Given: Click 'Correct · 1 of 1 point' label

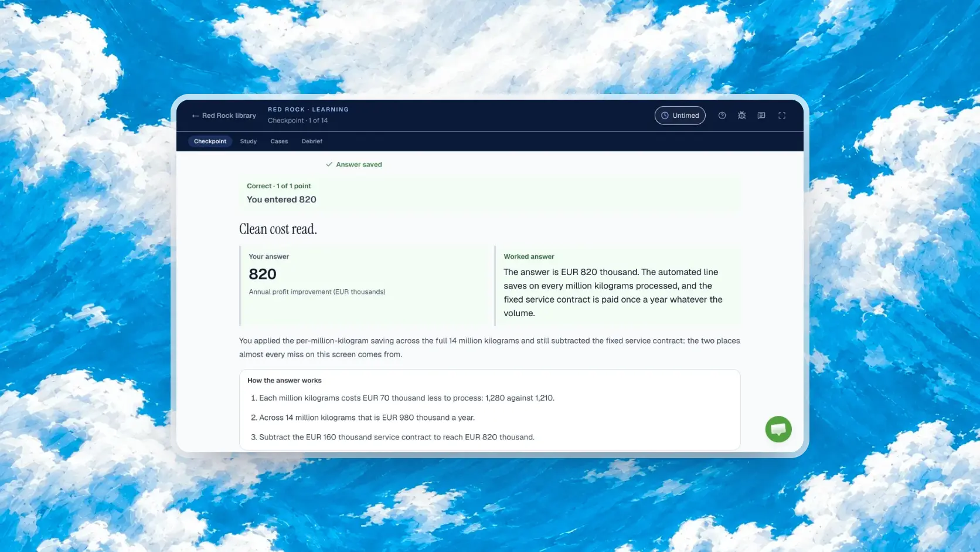Looking at the screenshot, I should tap(279, 186).
